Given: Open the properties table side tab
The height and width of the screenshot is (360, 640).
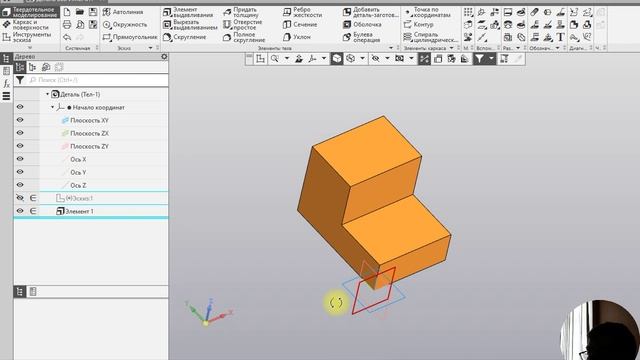Looking at the screenshot, I should tap(6, 71).
